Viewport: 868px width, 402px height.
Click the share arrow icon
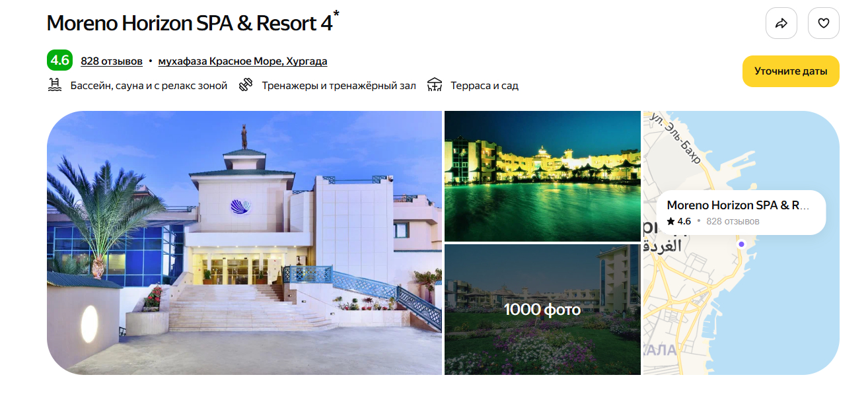(781, 23)
